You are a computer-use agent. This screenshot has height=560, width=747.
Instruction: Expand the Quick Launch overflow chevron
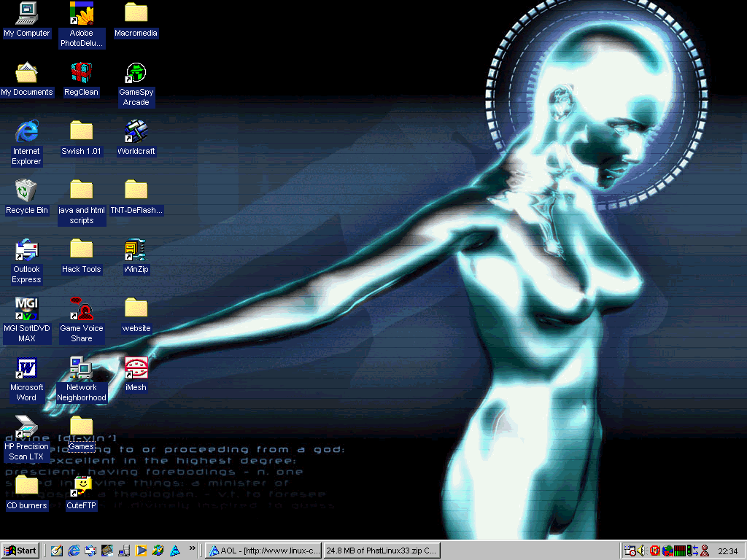tap(193, 548)
